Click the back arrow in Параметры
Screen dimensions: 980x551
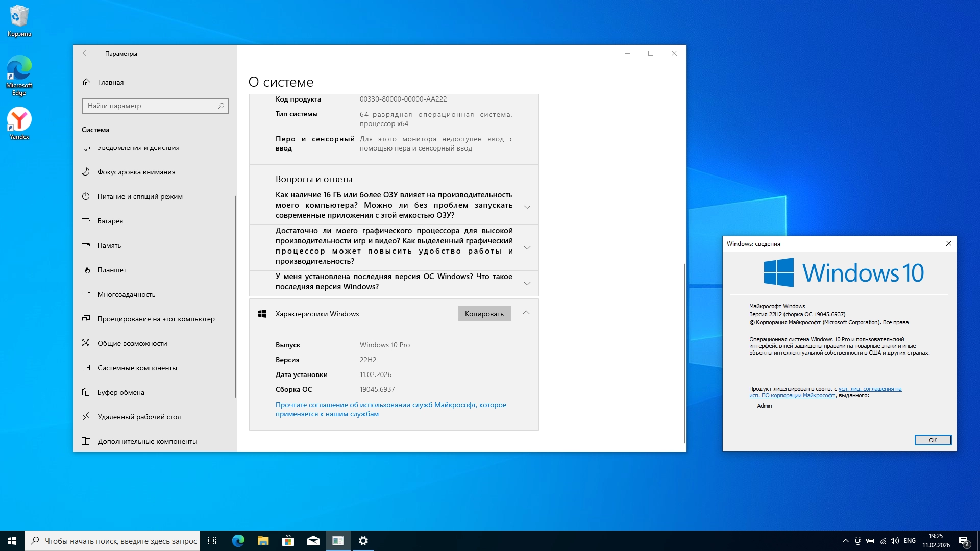pos(86,53)
